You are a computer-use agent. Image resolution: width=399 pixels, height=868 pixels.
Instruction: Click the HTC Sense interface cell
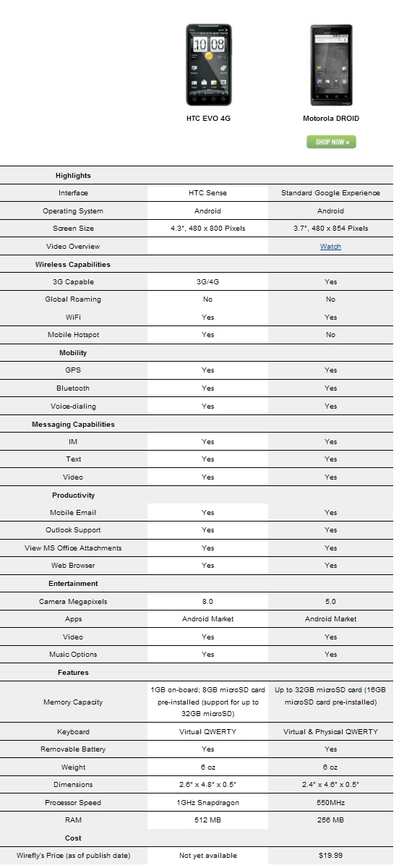pyautogui.click(x=208, y=193)
